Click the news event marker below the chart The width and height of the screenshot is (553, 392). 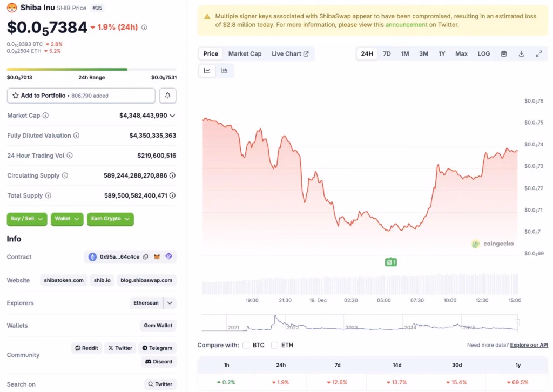point(391,262)
